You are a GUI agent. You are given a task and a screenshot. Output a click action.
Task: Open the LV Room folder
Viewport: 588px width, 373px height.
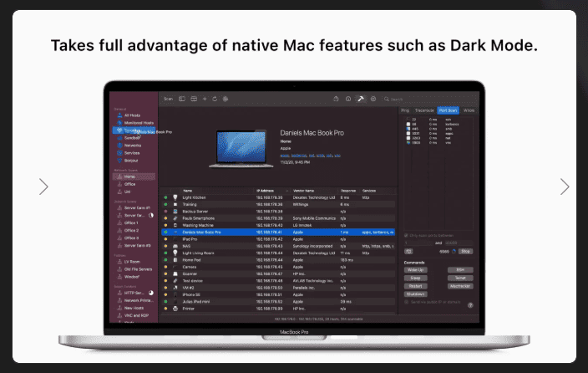[x=134, y=262]
